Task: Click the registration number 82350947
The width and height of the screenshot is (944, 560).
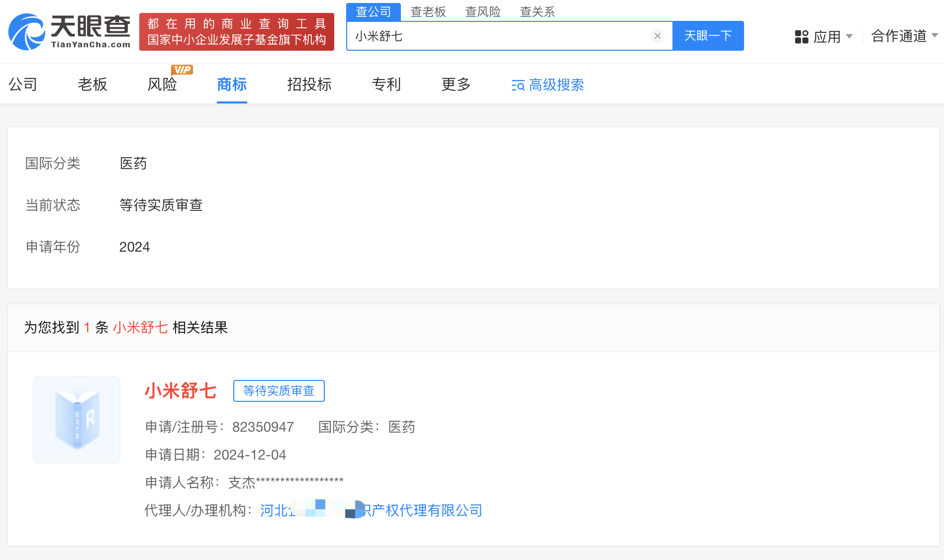Action: tap(263, 427)
